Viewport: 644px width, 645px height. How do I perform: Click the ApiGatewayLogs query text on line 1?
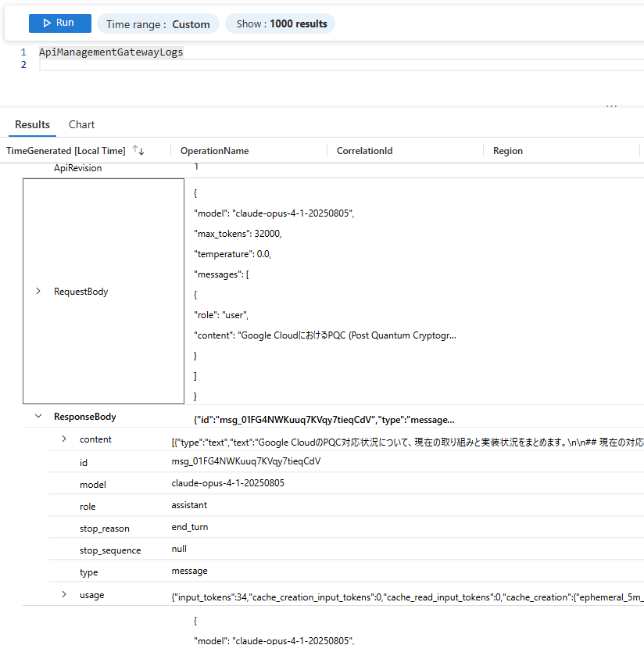111,52
